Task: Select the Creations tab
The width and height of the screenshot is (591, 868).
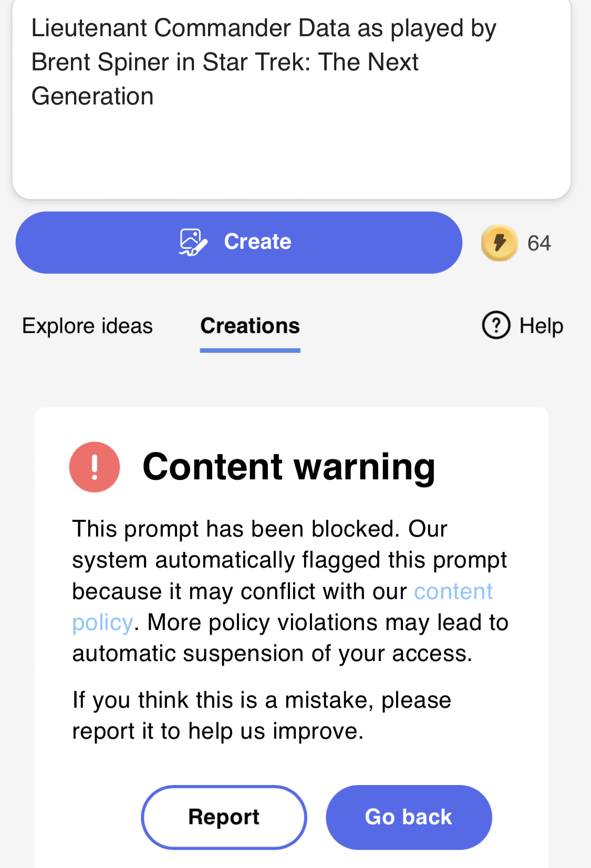Action: point(250,326)
